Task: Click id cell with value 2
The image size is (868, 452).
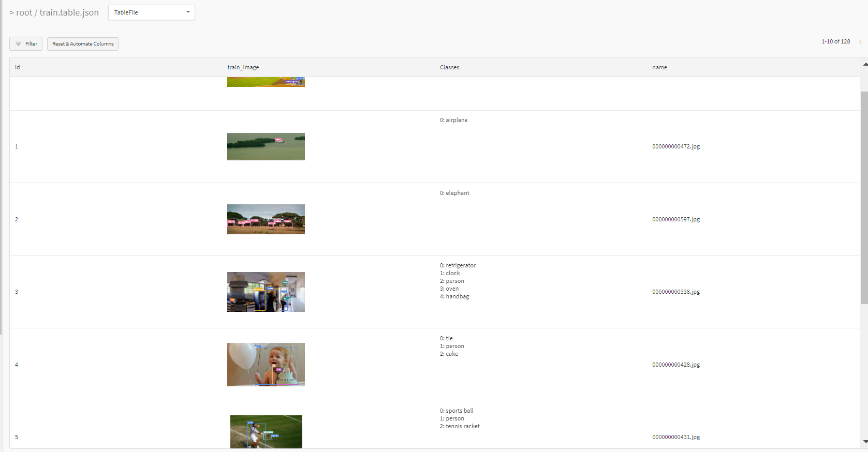Action: 17,219
